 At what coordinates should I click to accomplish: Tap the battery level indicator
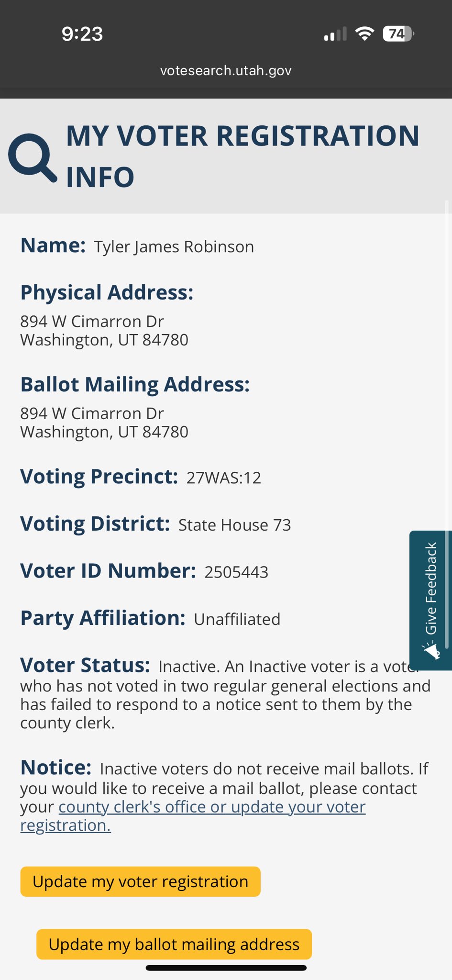pyautogui.click(x=398, y=34)
